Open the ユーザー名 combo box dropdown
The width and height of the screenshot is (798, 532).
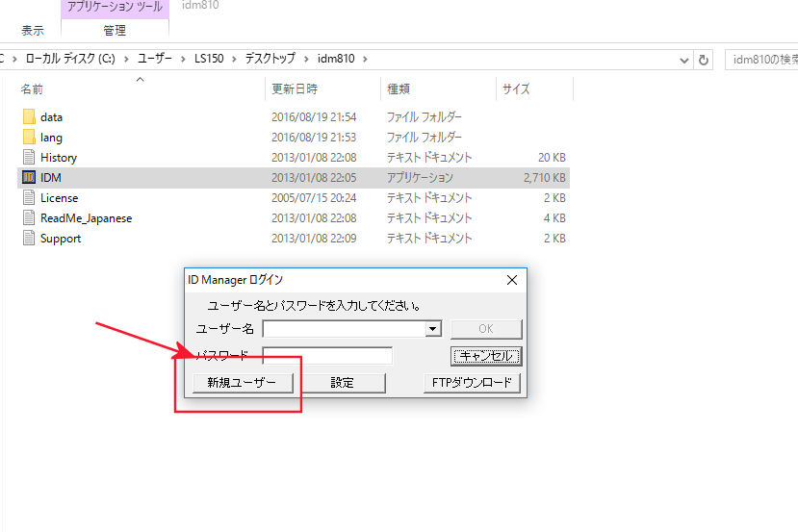(432, 329)
